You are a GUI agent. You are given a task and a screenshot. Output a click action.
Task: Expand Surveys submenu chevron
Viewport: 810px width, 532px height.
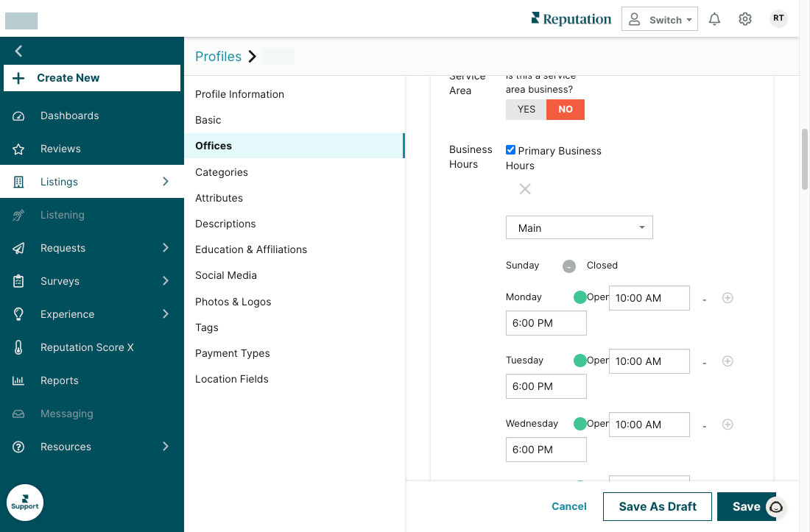165,280
